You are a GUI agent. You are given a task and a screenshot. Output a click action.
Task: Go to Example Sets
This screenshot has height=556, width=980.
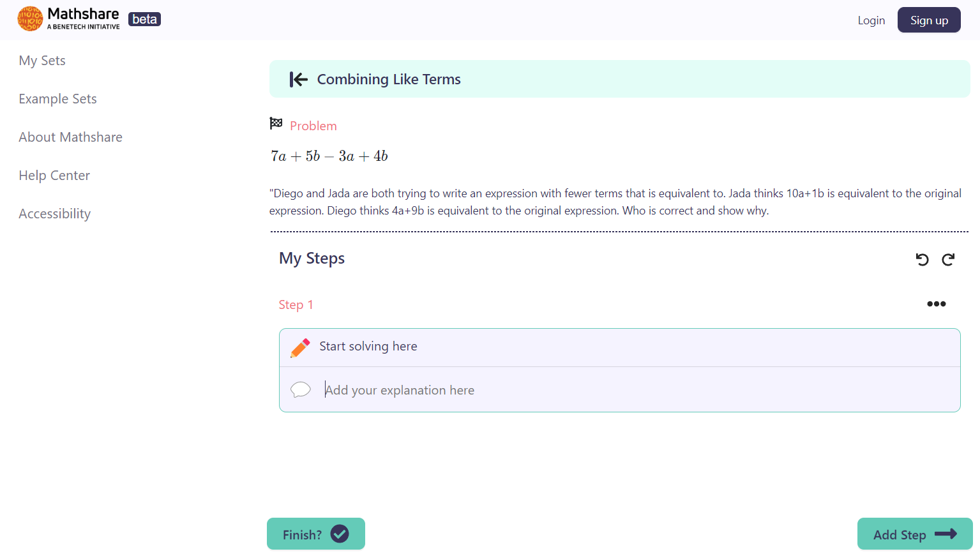pyautogui.click(x=57, y=99)
